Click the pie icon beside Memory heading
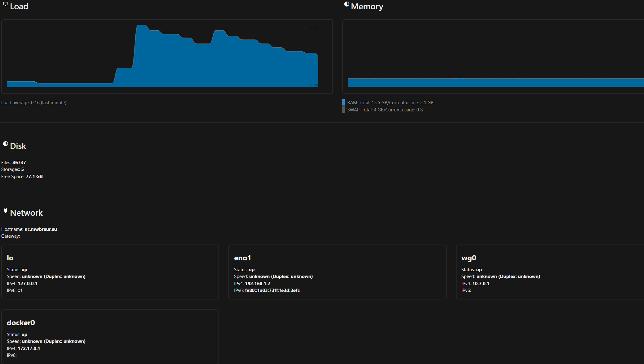Screen dimensions: 644x364 click(x=346, y=4)
